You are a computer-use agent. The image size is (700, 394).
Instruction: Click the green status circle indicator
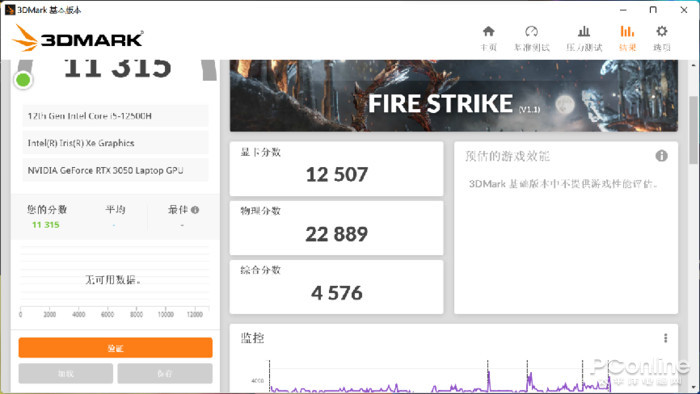click(x=23, y=80)
